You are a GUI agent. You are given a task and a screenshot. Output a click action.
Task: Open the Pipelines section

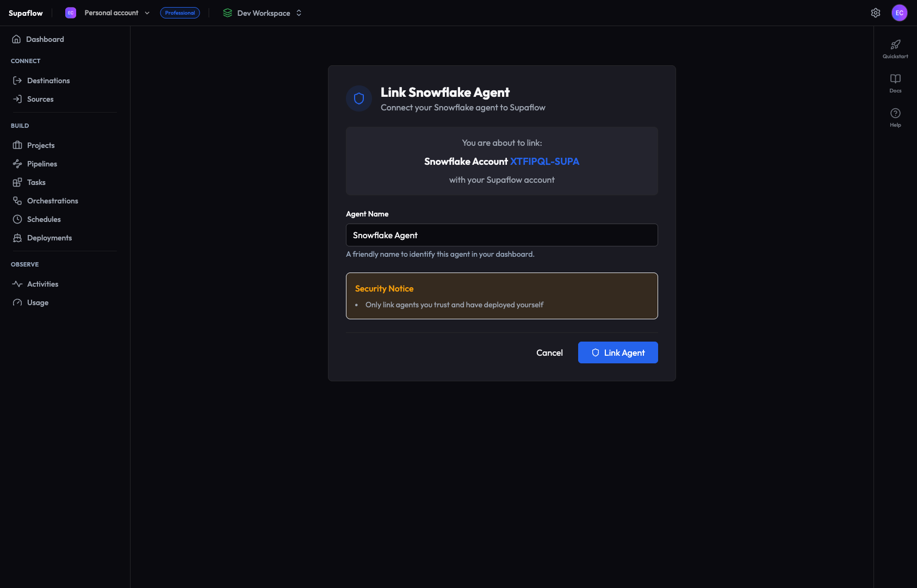[x=41, y=164]
